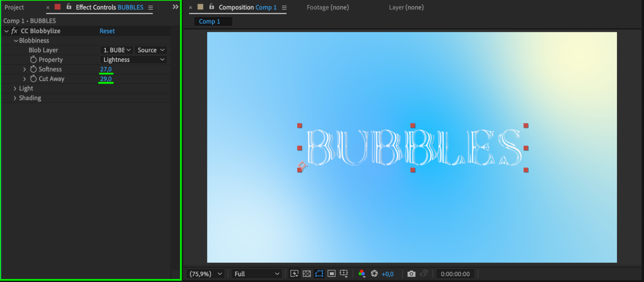
Task: Click the exposure value +0,0
Action: point(388,274)
